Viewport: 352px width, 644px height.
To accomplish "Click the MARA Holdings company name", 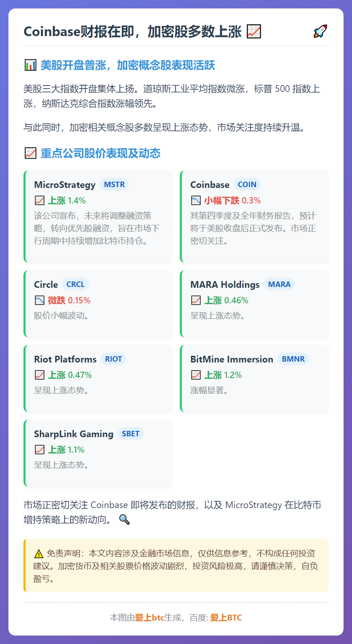I will (x=225, y=284).
